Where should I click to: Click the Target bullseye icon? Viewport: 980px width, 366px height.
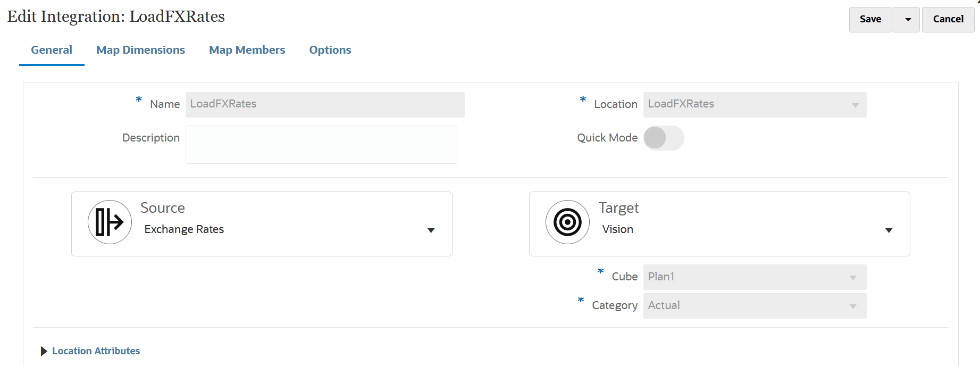point(567,222)
